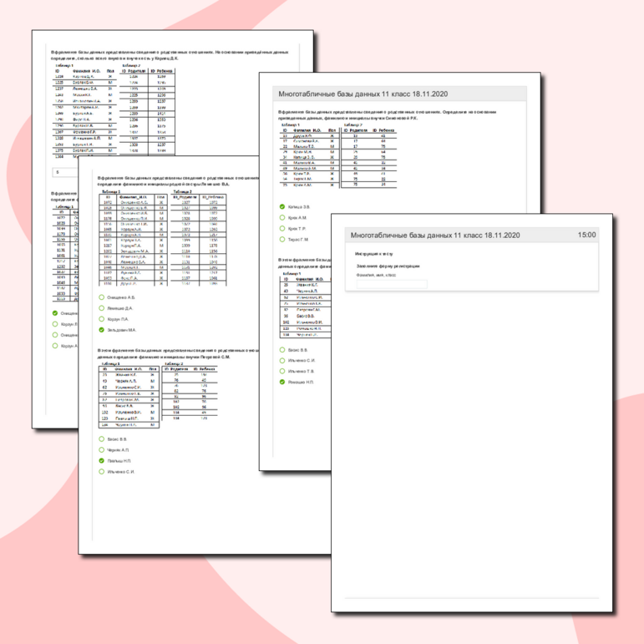644x644 pixels.
Task: Select the checked answer Зельдович М.А.
Action: point(102,329)
